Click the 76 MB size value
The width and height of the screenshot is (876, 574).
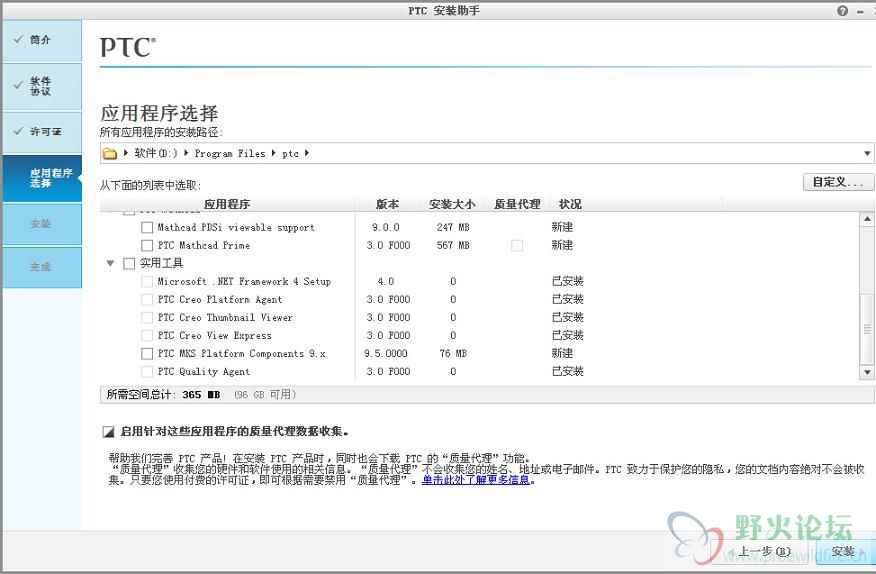click(453, 353)
